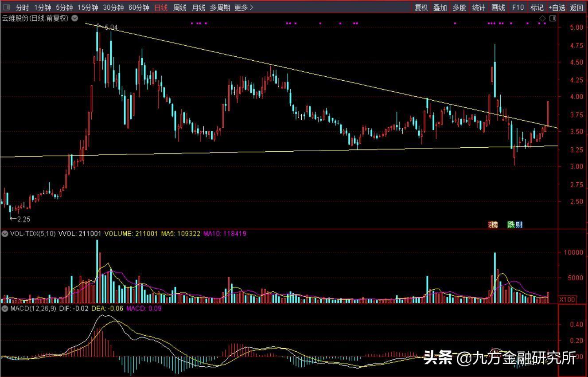
Task: Open the 复权 adjustment options
Action: pyautogui.click(x=421, y=8)
